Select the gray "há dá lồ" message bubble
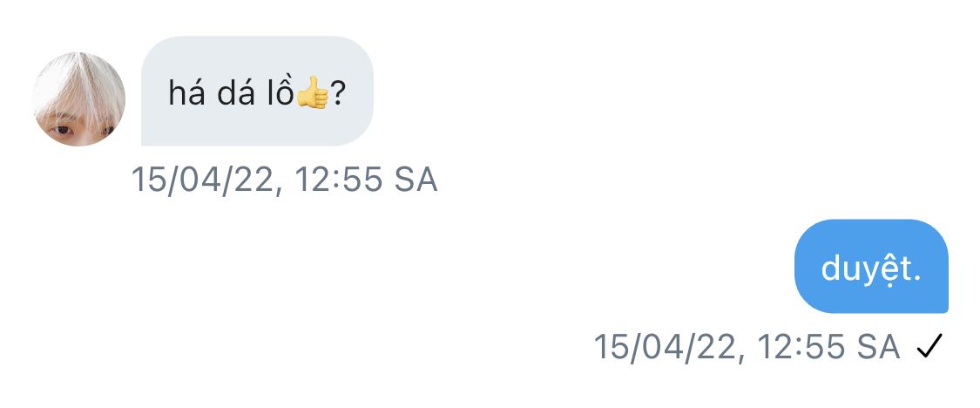This screenshot has width=980, height=408. [x=258, y=91]
